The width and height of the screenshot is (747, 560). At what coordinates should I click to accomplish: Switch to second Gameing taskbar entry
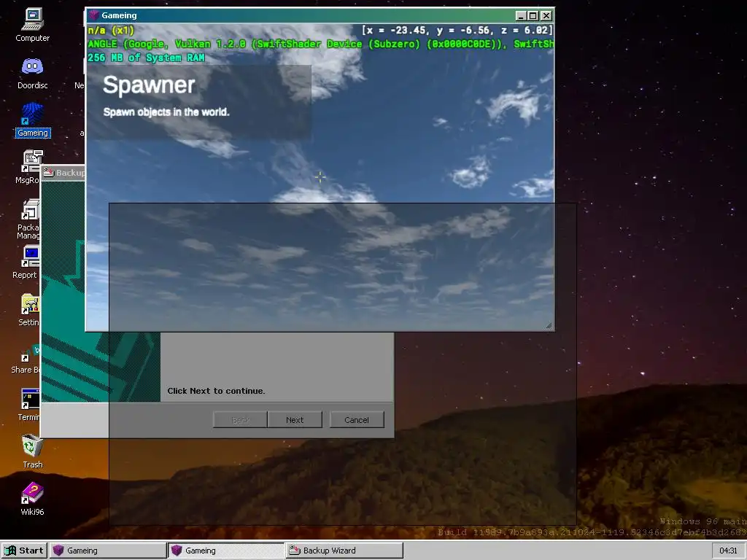click(226, 551)
